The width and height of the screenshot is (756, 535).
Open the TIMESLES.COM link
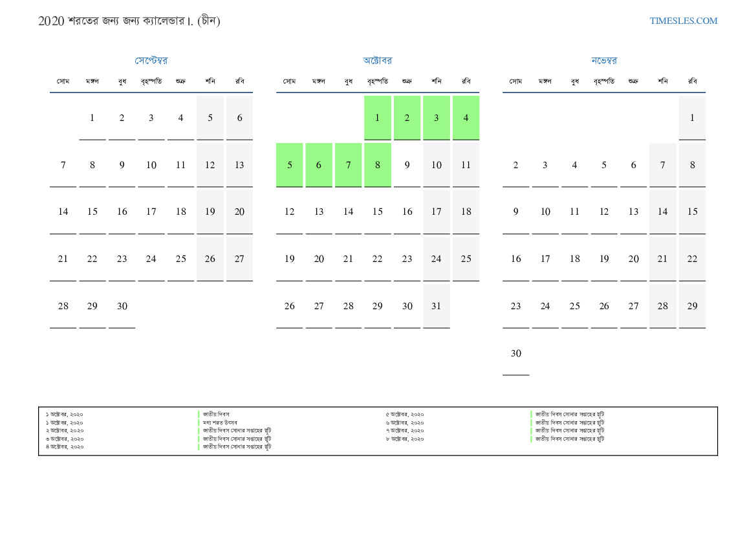[683, 21]
